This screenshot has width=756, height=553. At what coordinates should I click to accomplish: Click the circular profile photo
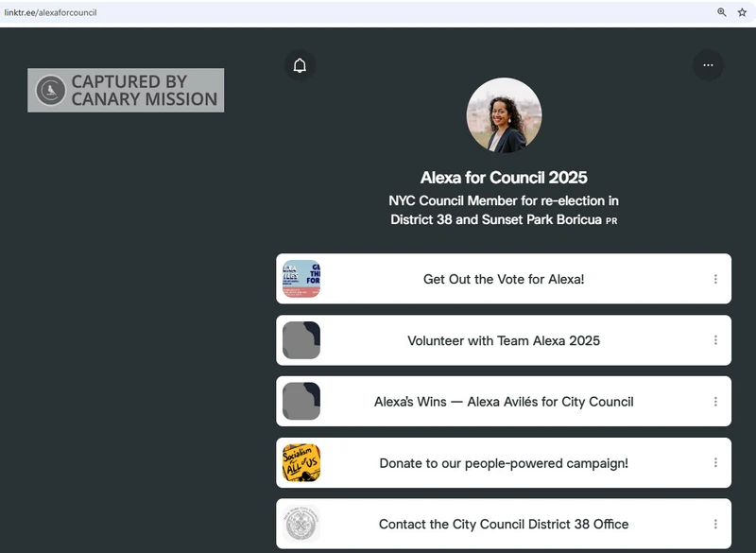[504, 115]
